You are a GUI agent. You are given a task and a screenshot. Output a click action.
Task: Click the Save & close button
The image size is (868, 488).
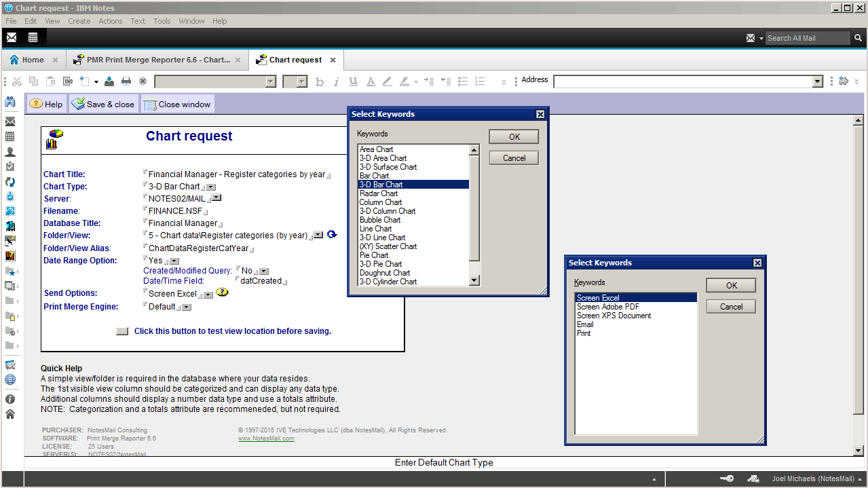pyautogui.click(x=104, y=105)
